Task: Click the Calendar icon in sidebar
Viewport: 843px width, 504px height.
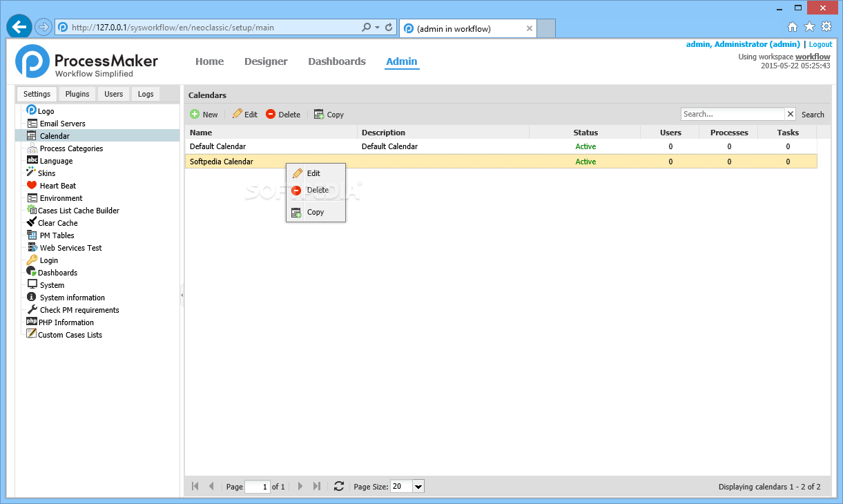Action: [32, 135]
